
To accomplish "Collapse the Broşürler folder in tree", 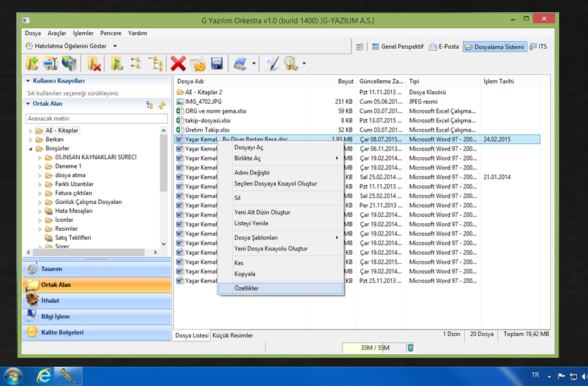I will (x=31, y=148).
